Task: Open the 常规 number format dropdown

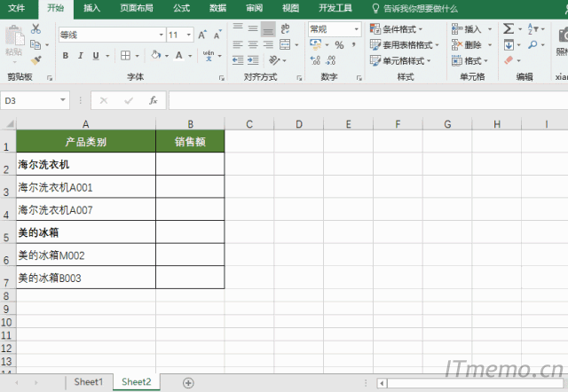Action: pos(357,29)
